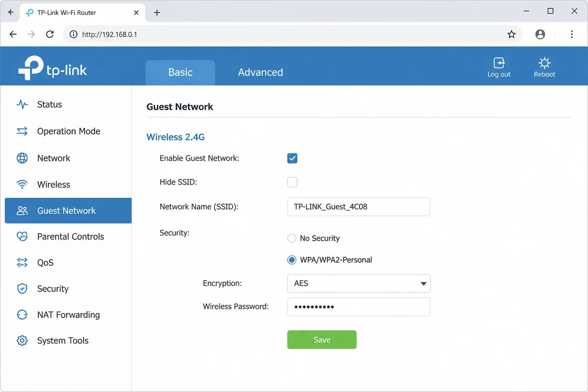This screenshot has width=588, height=392.
Task: Click the browser address bar URL
Action: [x=109, y=34]
